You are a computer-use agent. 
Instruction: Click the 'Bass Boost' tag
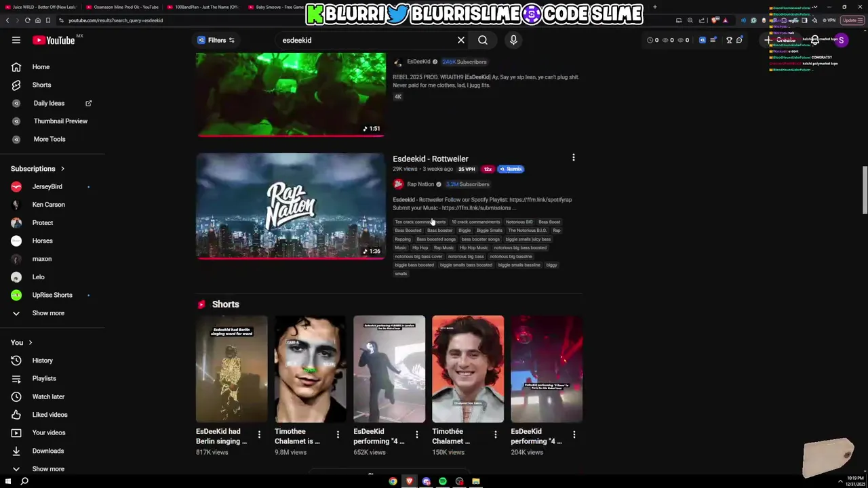(x=549, y=222)
